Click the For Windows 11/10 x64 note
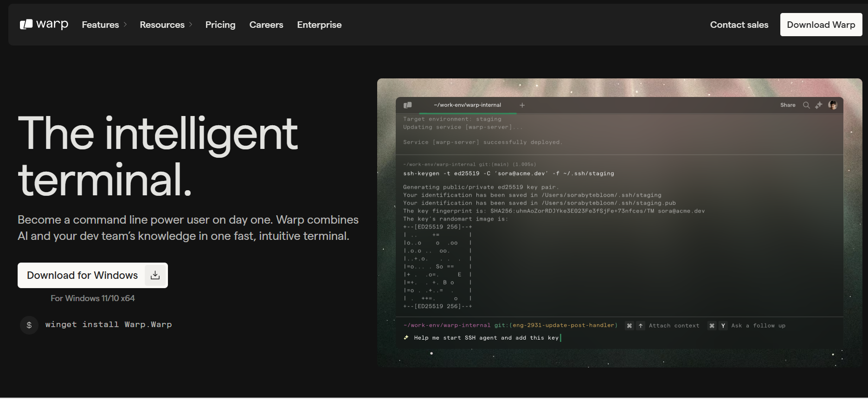Screen dimensions: 868x399 pos(93,298)
